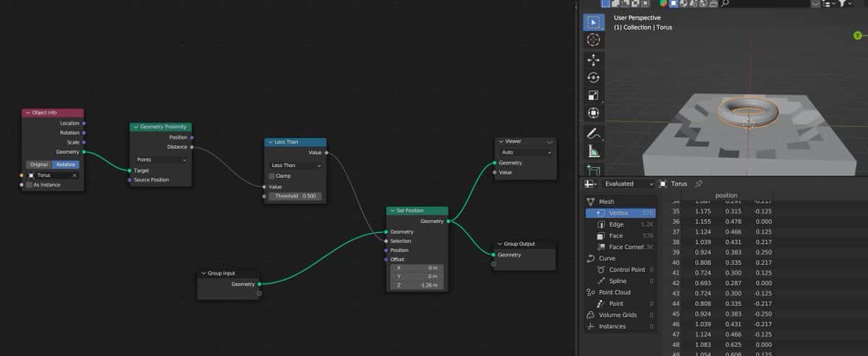
Task: Click the Threshold 0.500 value field
Action: (295, 196)
